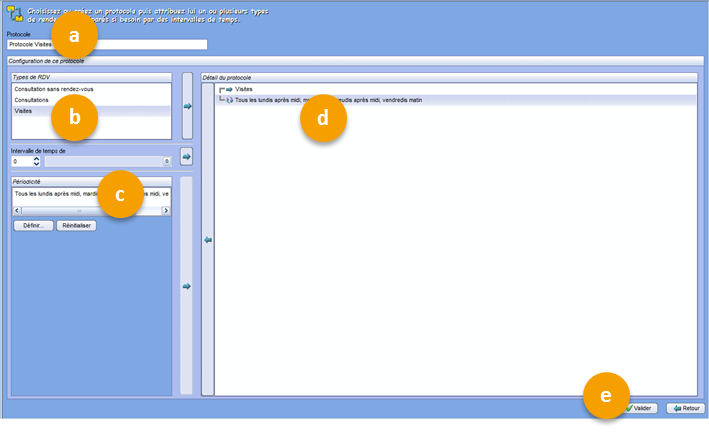Click the add périodicité arrow button
Viewport: 709px width, 433px height.
pyautogui.click(x=187, y=287)
